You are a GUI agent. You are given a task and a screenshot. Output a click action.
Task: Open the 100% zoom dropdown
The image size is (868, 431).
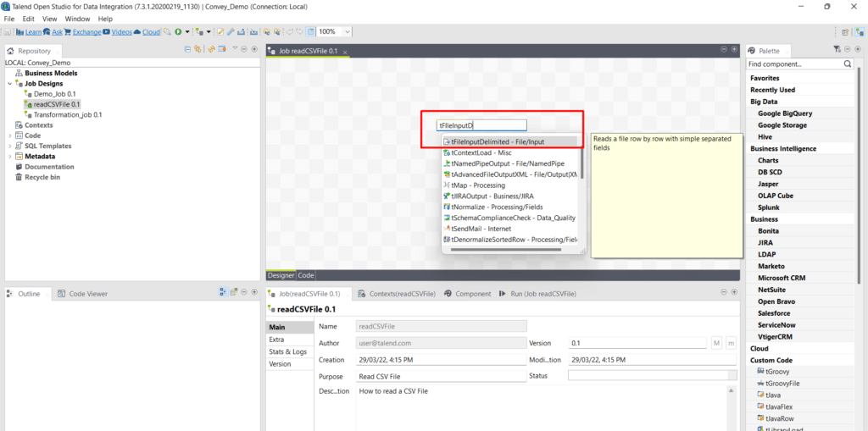[347, 32]
